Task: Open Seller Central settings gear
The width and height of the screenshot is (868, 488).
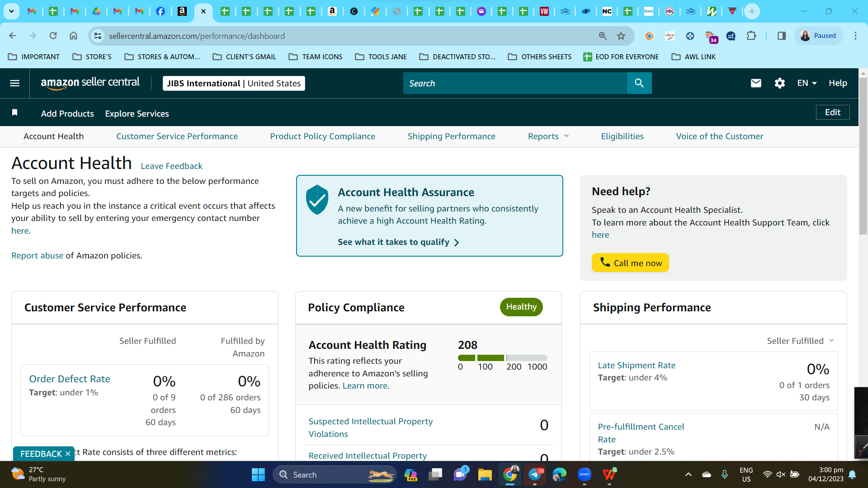Action: [x=779, y=83]
